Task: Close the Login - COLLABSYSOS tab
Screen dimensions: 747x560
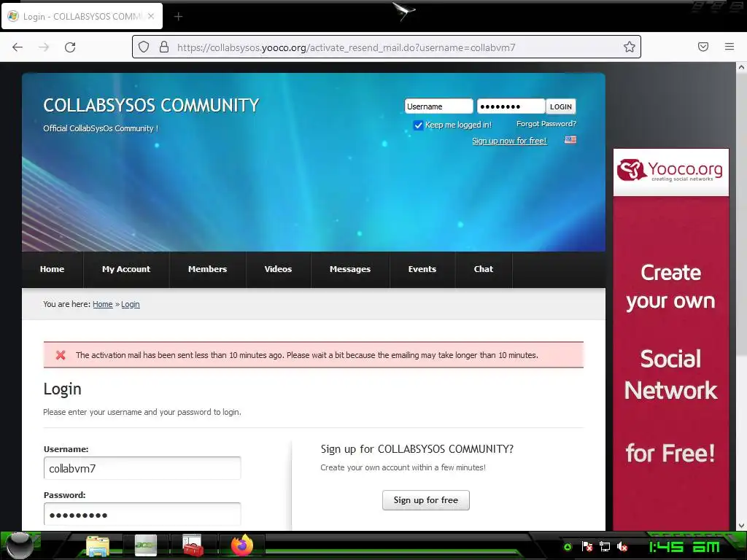Action: [151, 16]
